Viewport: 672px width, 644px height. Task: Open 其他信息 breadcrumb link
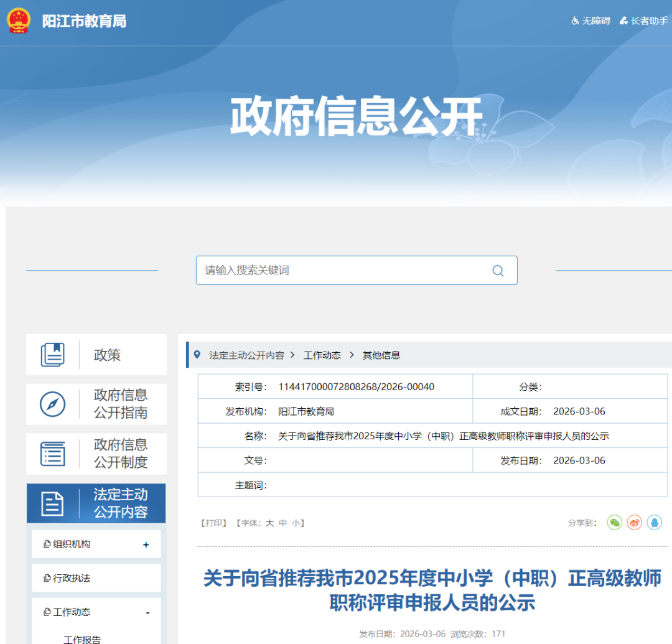click(381, 355)
